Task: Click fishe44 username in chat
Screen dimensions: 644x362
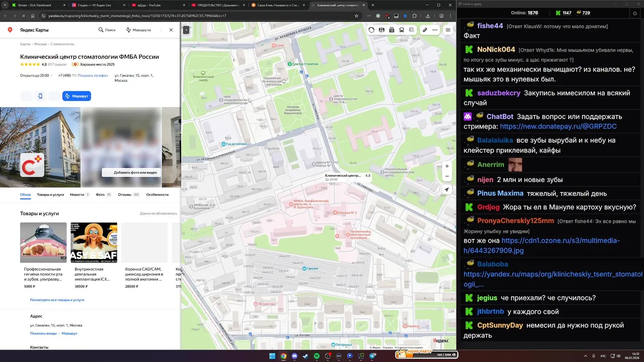Action: [x=490, y=26]
